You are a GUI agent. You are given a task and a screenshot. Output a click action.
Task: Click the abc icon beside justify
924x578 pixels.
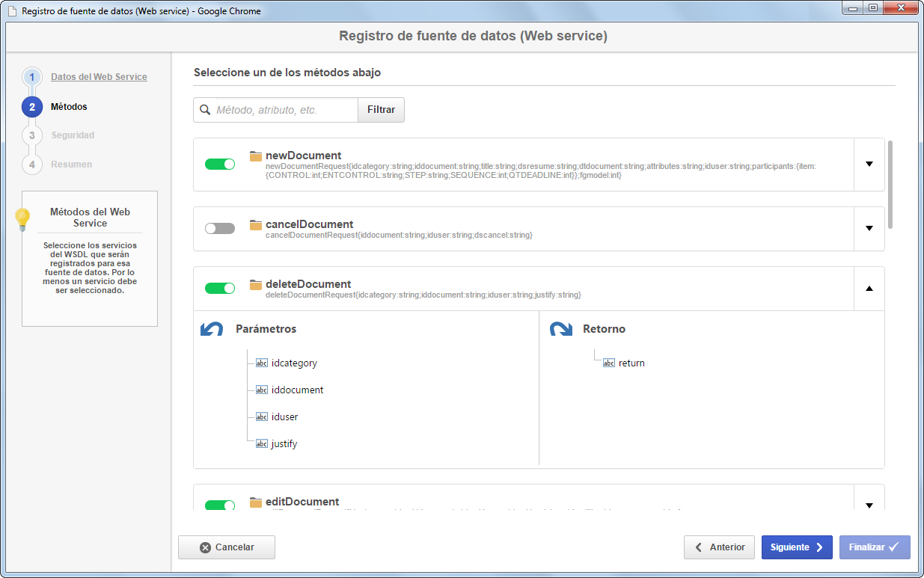[262, 444]
